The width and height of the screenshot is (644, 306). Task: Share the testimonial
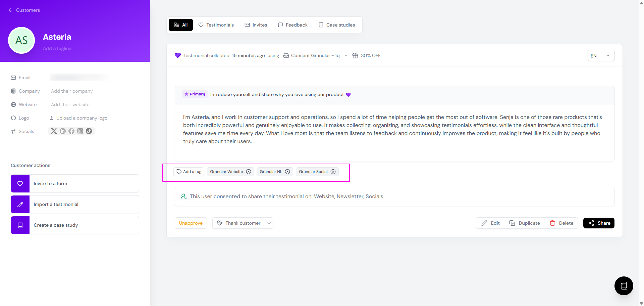pos(599,223)
